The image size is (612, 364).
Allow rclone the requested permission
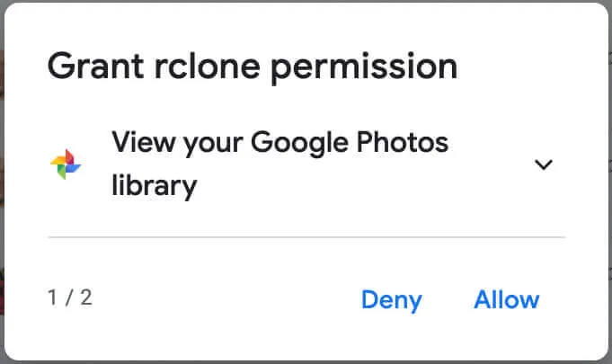(x=507, y=299)
